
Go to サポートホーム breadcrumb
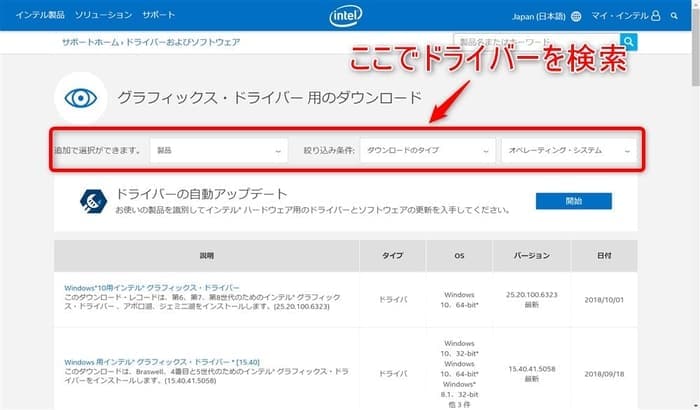click(x=90, y=42)
